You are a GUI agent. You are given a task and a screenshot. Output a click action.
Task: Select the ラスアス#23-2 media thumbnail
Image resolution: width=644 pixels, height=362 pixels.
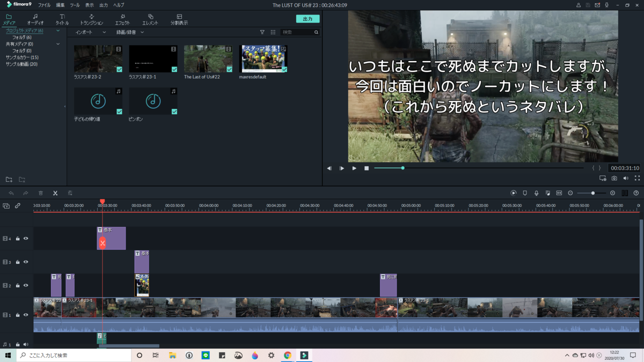tap(98, 59)
